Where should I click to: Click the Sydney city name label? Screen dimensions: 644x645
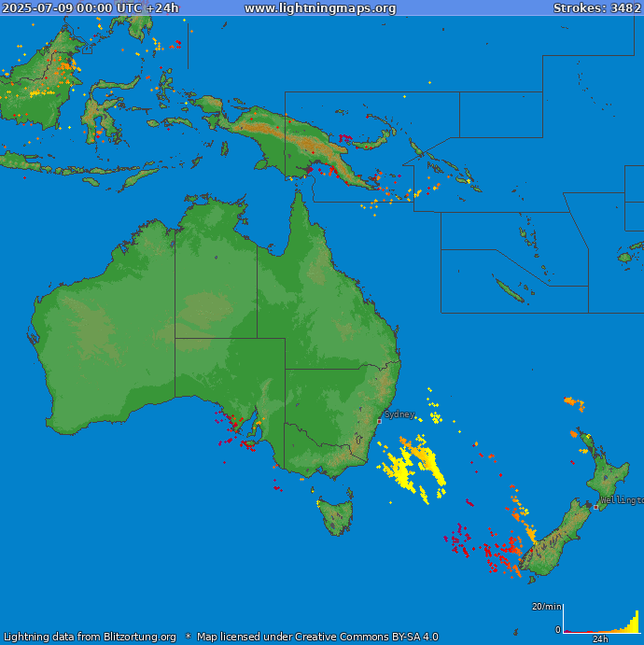[399, 414]
